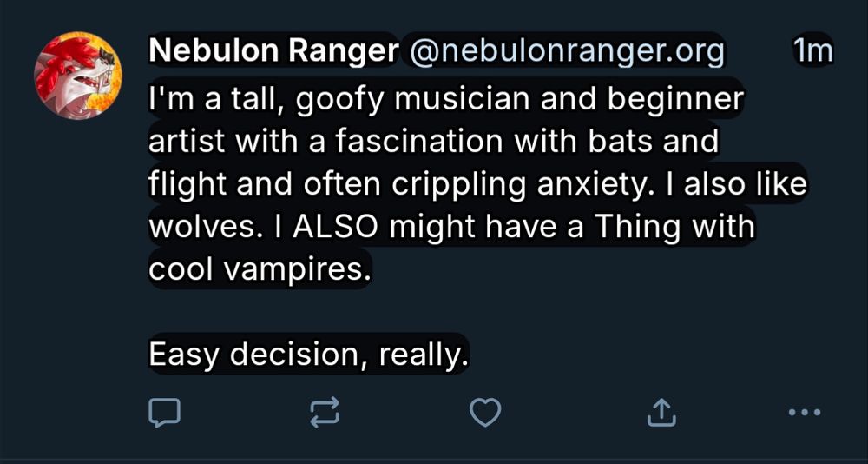Click the line starting "I'm a tall, goofy"
Screen dimensions: 868x464
click(x=447, y=98)
